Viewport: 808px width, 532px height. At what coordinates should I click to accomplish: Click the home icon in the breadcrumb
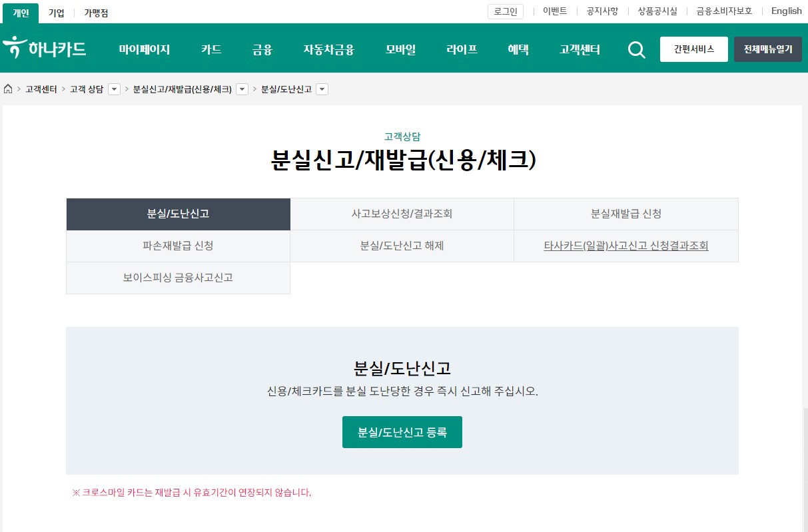click(x=7, y=89)
